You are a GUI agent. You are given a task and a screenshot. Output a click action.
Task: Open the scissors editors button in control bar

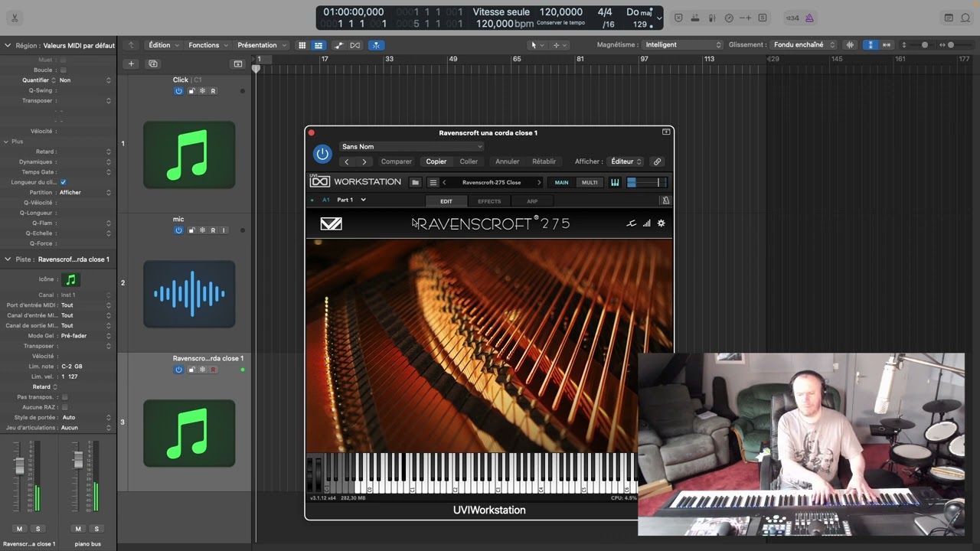[14, 18]
